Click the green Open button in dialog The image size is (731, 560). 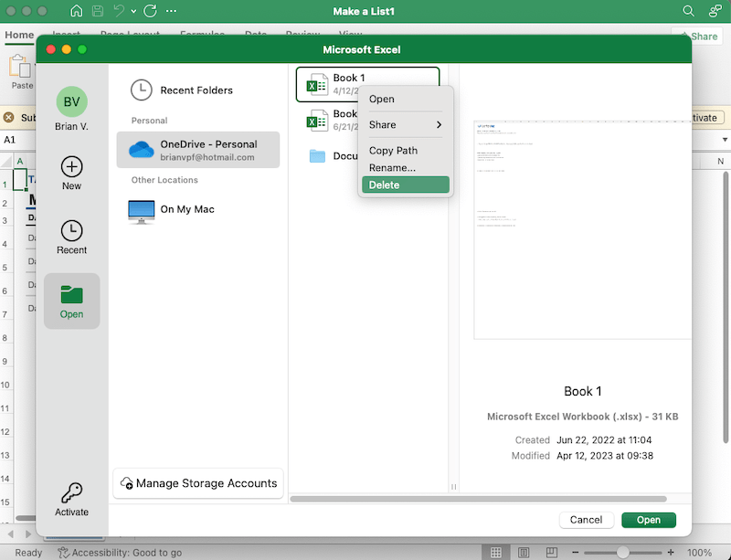click(649, 520)
